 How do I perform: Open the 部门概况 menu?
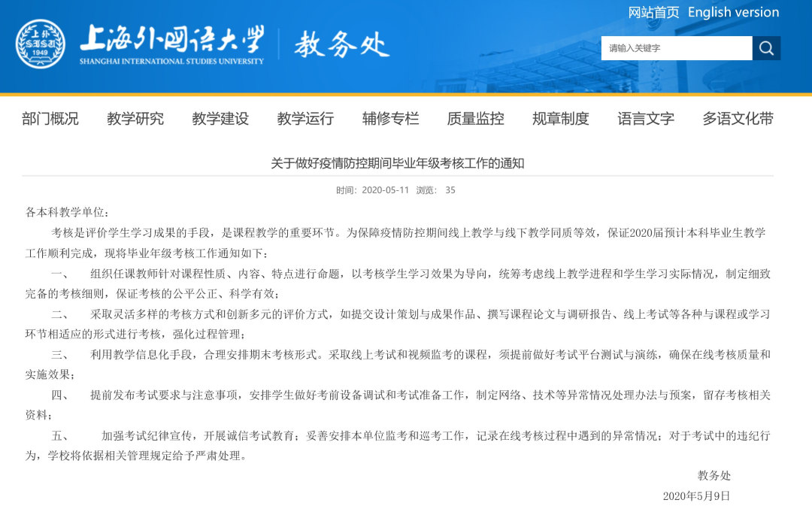pyautogui.click(x=50, y=119)
